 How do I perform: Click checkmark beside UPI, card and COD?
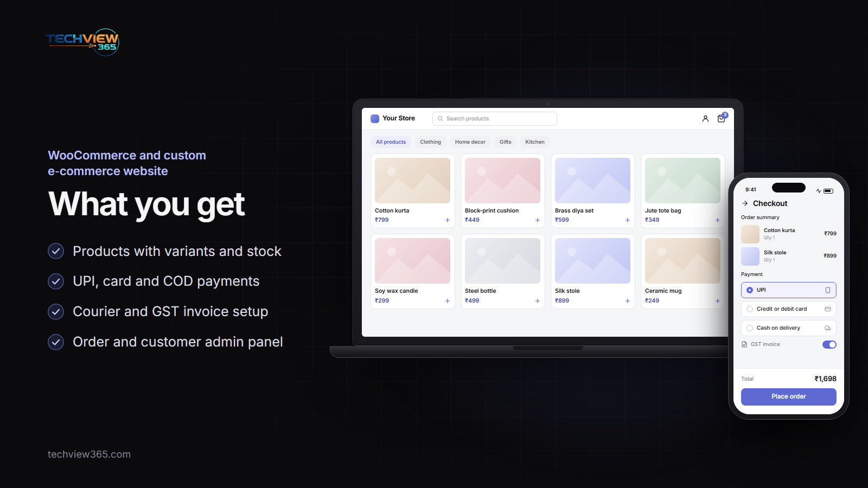pyautogui.click(x=56, y=281)
